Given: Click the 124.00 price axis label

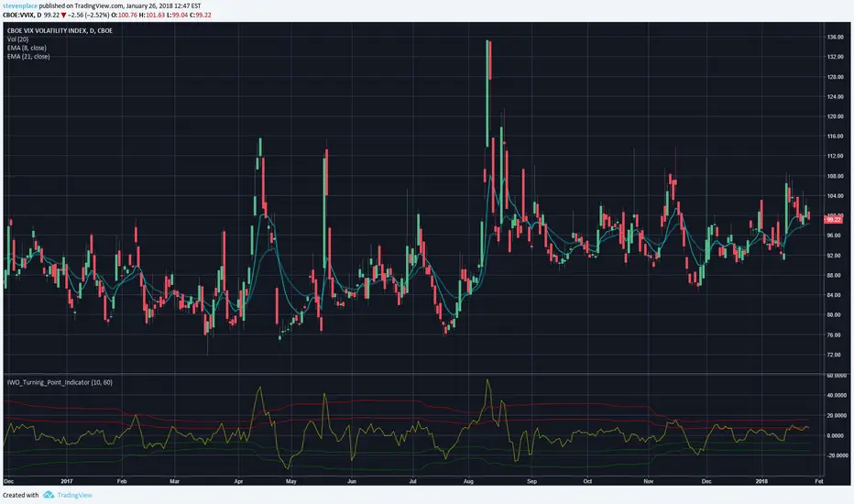Looking at the screenshot, I should click(x=835, y=96).
